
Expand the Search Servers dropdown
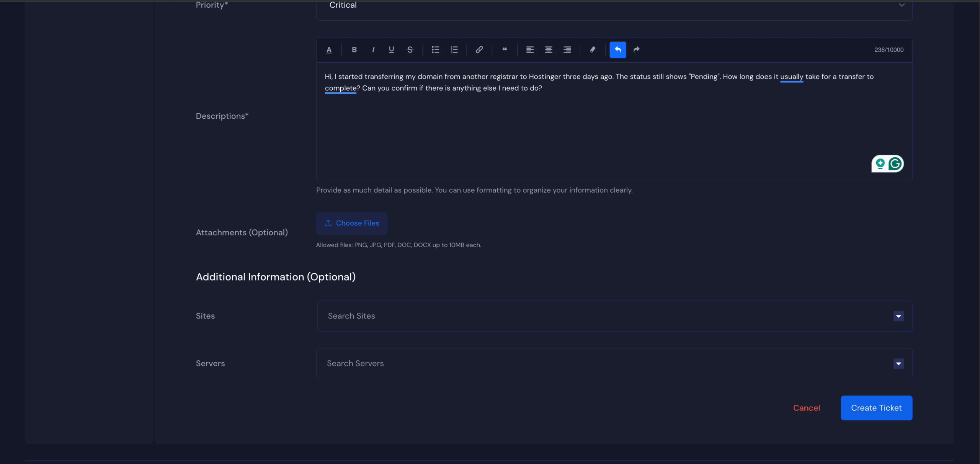(x=898, y=364)
